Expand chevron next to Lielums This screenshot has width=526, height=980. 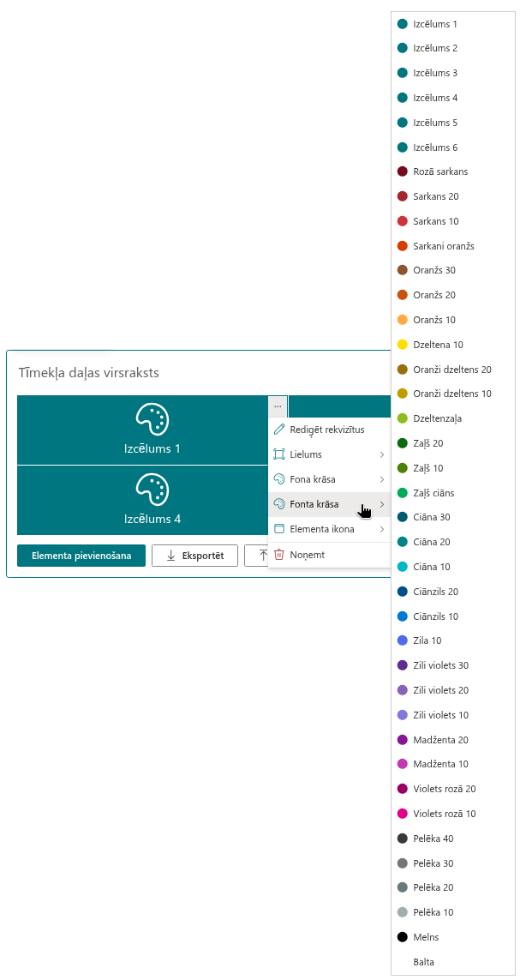[x=382, y=454]
